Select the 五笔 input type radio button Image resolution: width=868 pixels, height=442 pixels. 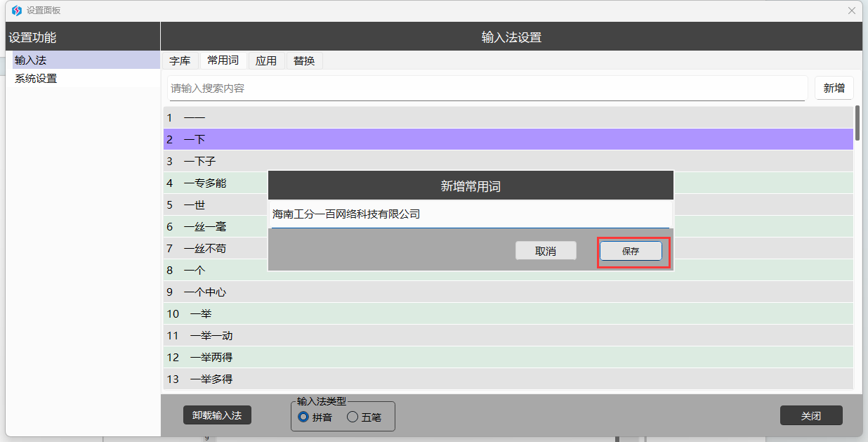(353, 417)
